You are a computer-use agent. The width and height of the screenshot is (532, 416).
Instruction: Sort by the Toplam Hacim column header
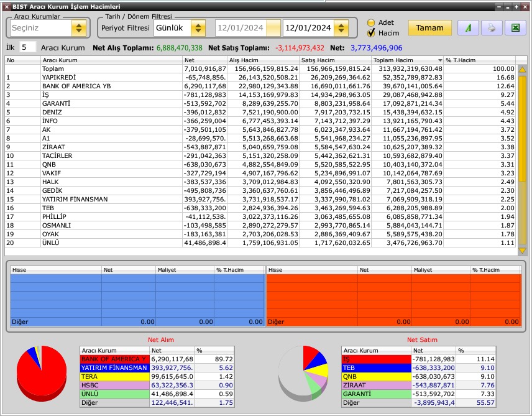pyautogui.click(x=407, y=60)
